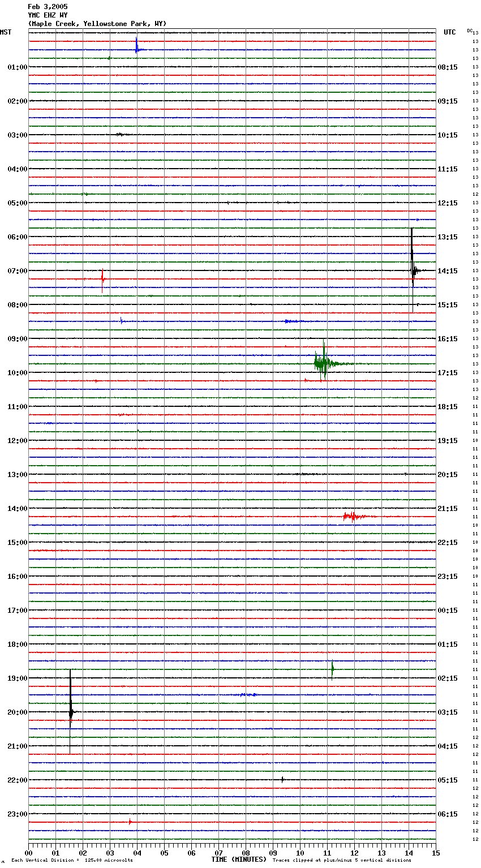Click the red spike below the 07:00 trace
The height and width of the screenshot is (868, 481).
102,280
